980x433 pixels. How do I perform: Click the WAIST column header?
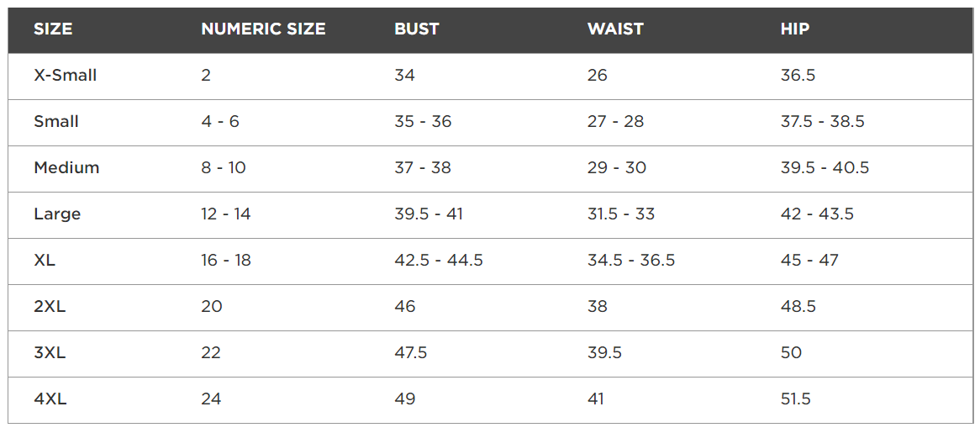[615, 29]
